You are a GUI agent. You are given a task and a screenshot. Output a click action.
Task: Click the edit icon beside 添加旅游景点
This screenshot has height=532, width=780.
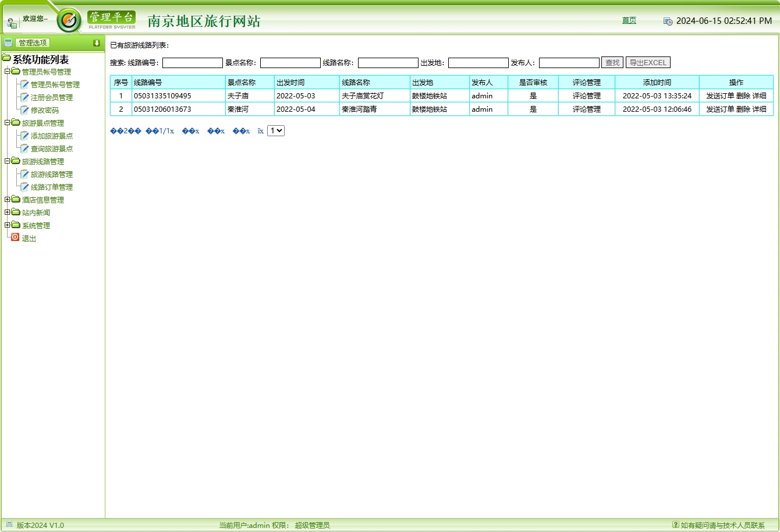24,136
